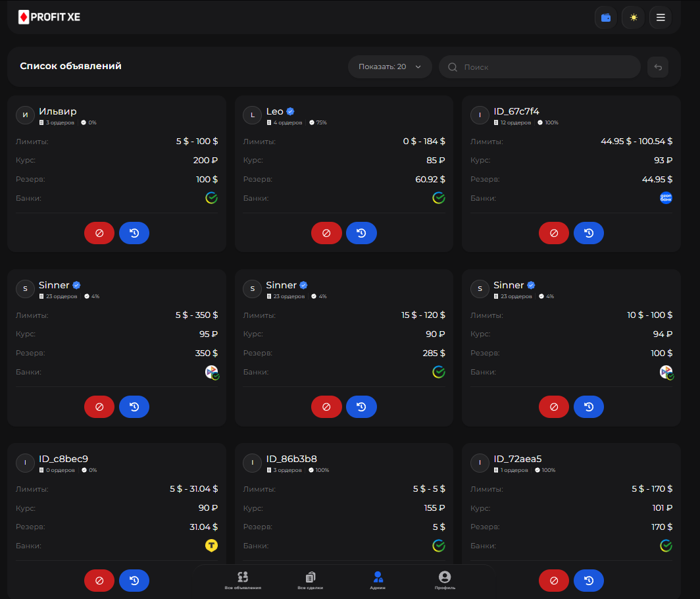Click ID_86b3b8 rate 155 ₽
Screen dimensions: 700x599
tap(434, 508)
